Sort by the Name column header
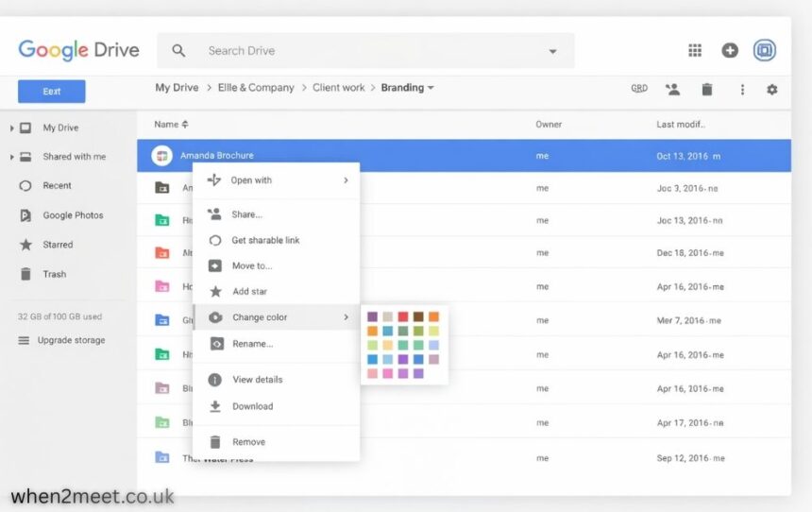Screen dimensions: 812x512 171,125
